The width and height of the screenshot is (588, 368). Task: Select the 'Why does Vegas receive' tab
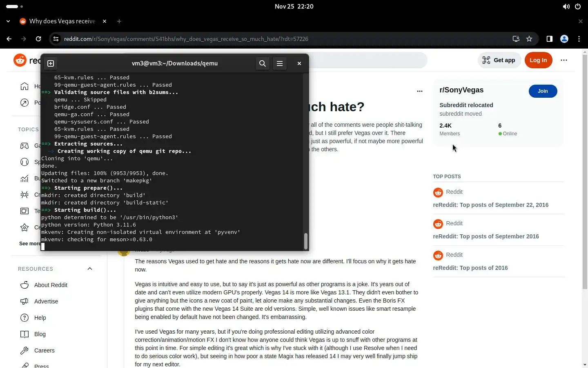click(x=62, y=21)
